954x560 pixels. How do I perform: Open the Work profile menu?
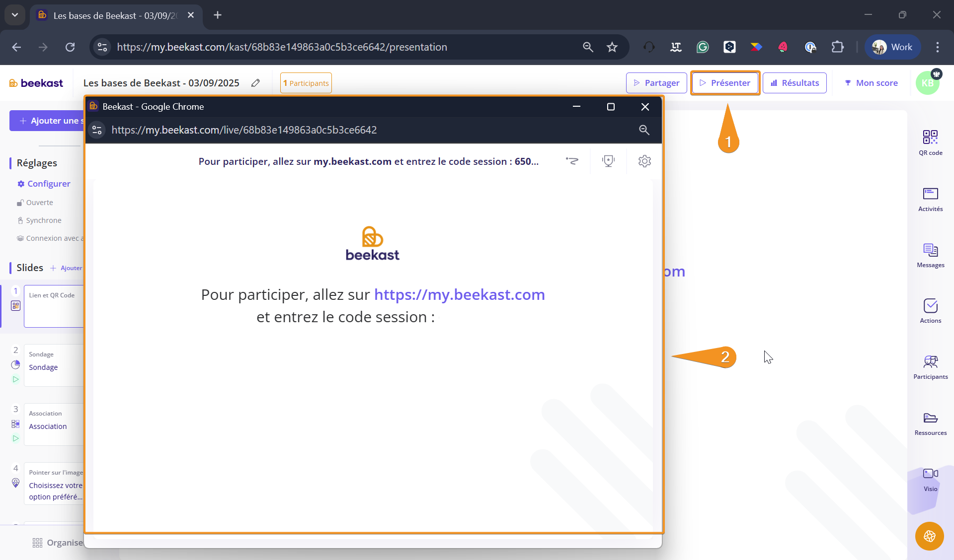tap(892, 47)
